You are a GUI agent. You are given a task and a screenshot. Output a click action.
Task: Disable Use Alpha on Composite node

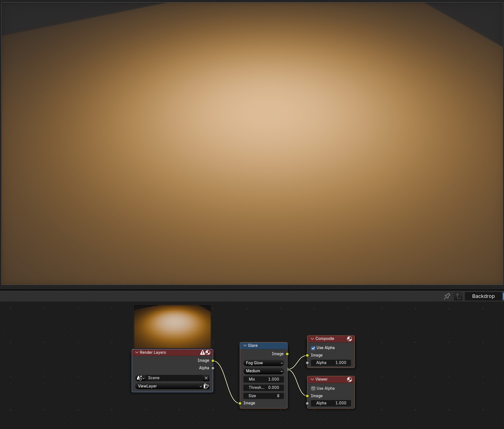coord(313,348)
